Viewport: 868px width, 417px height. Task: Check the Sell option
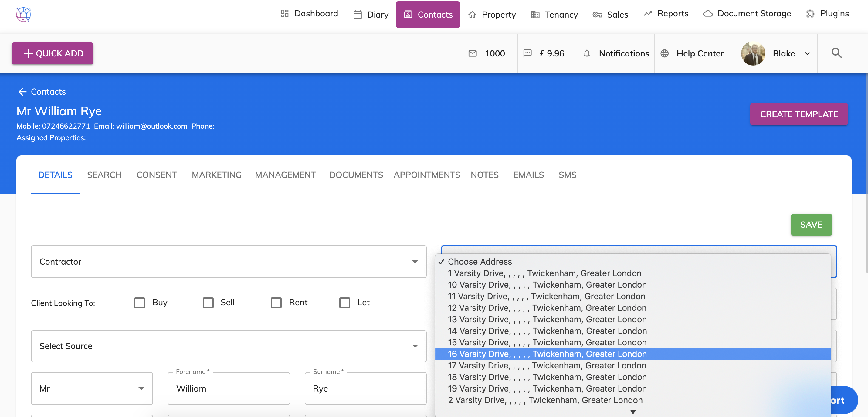point(208,303)
